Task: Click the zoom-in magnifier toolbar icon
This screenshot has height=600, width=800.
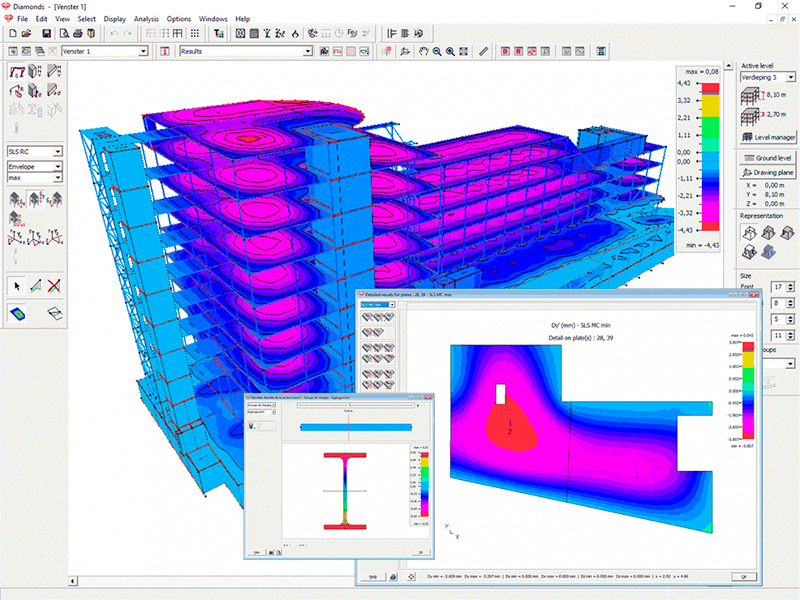Action: click(449, 50)
